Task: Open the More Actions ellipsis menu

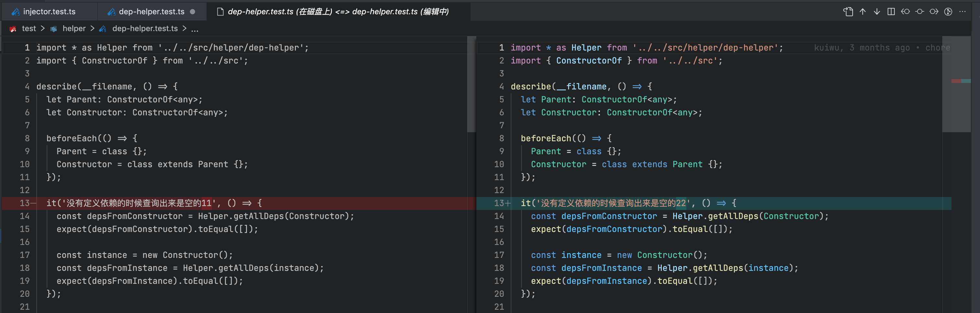Action: point(962,12)
